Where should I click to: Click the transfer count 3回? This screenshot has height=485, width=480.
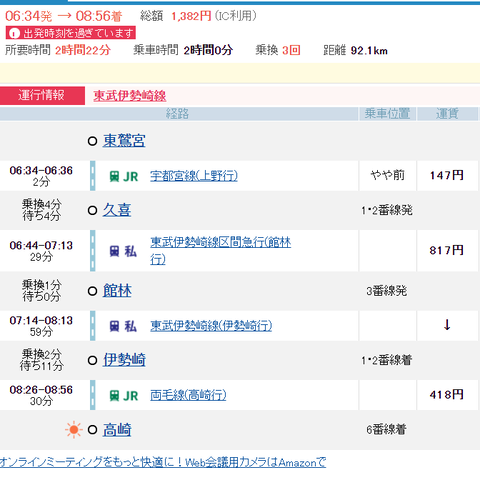tap(291, 50)
